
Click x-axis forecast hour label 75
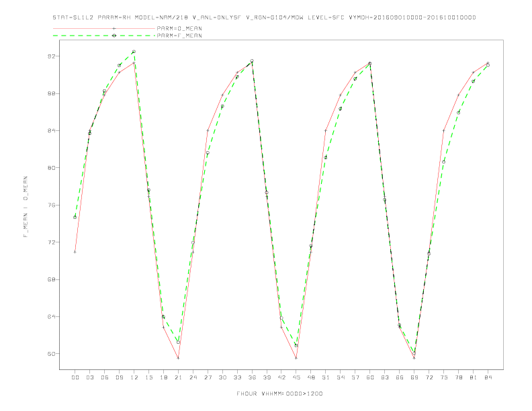(444, 377)
